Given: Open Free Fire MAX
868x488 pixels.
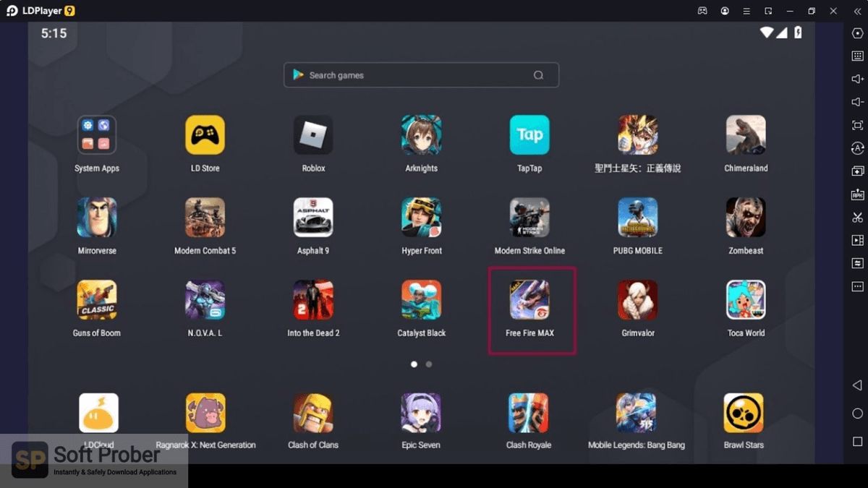Looking at the screenshot, I should tap(529, 300).
